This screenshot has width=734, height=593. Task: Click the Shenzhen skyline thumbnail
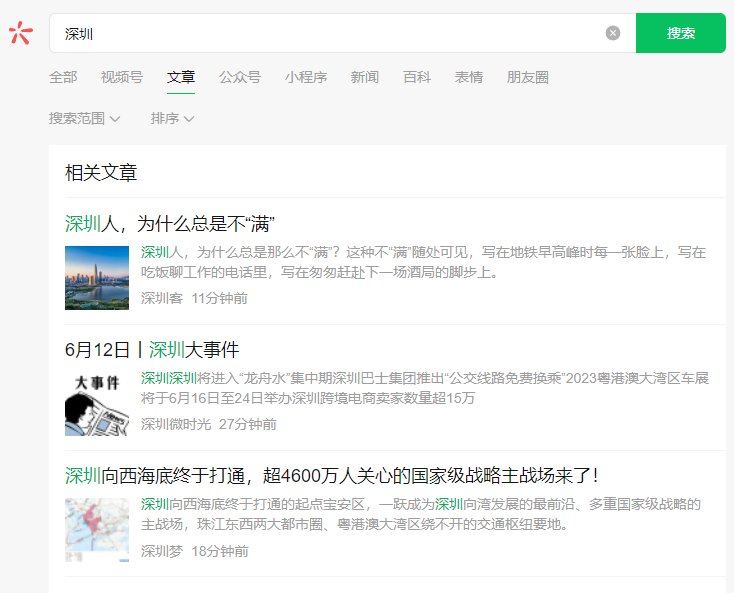(x=97, y=278)
